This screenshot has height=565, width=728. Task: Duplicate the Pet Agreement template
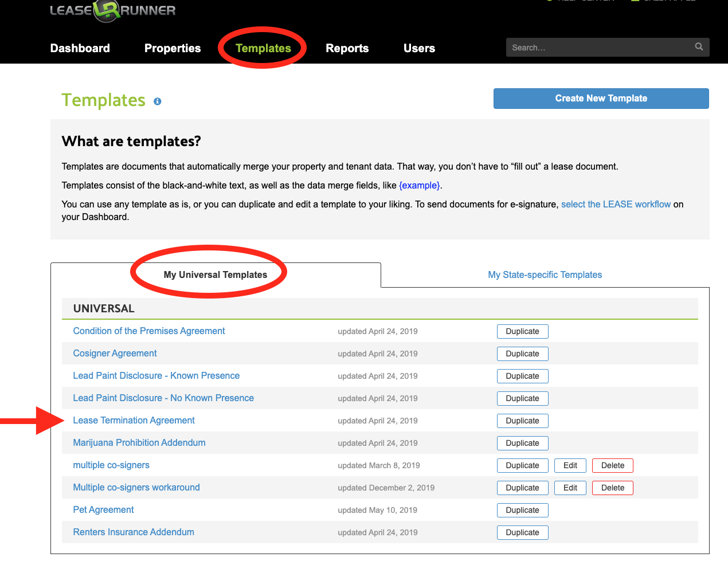point(522,510)
